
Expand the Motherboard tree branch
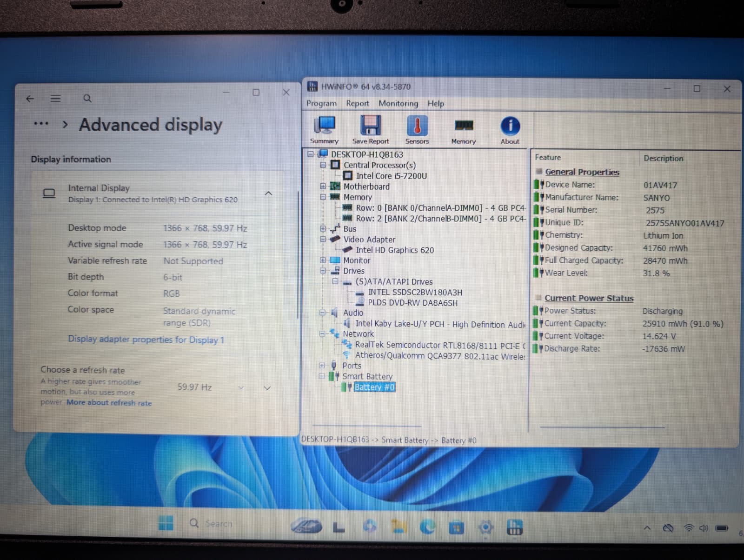pyautogui.click(x=323, y=187)
